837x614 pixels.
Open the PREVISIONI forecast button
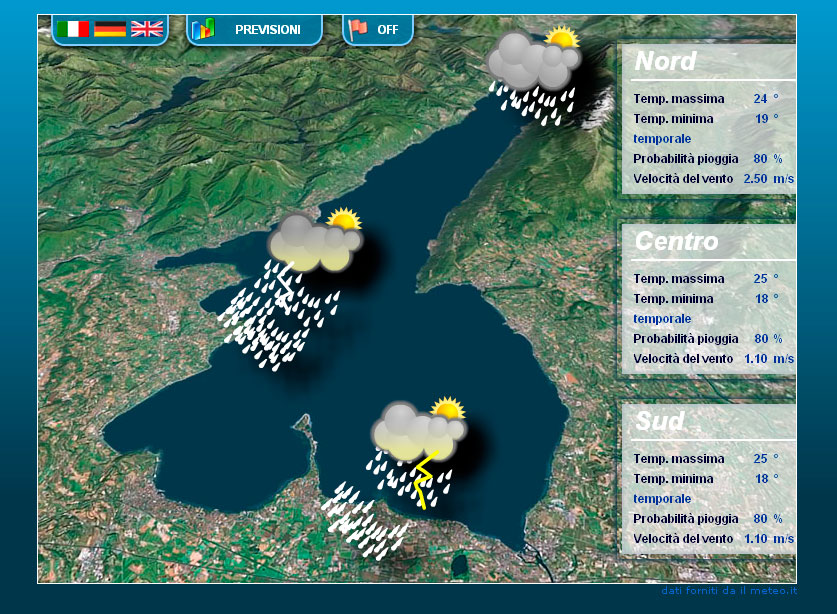[255, 29]
